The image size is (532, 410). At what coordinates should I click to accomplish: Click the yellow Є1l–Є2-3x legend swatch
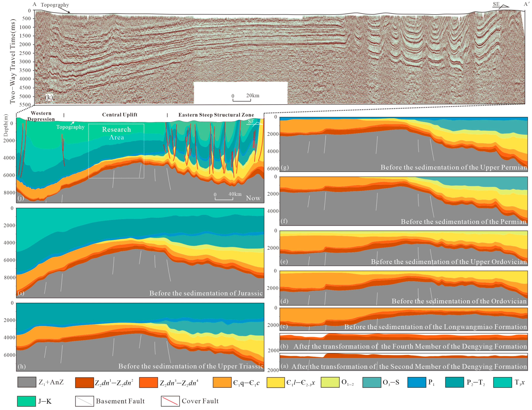tap(276, 382)
